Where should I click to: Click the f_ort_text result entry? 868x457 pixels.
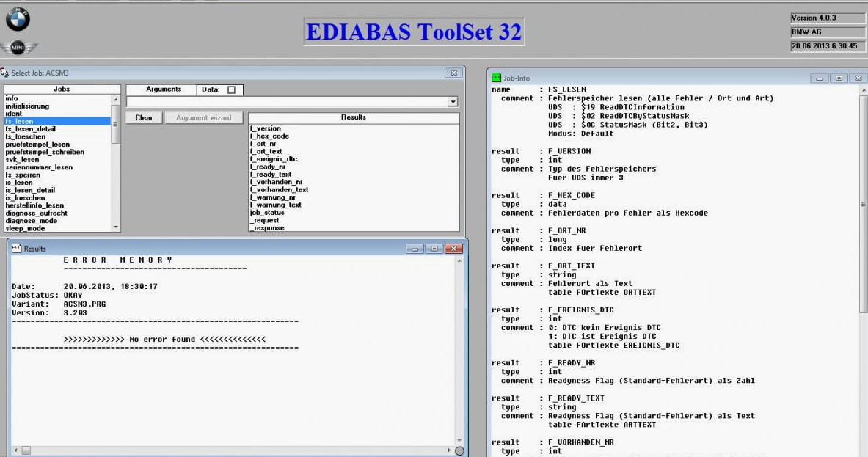tap(266, 152)
